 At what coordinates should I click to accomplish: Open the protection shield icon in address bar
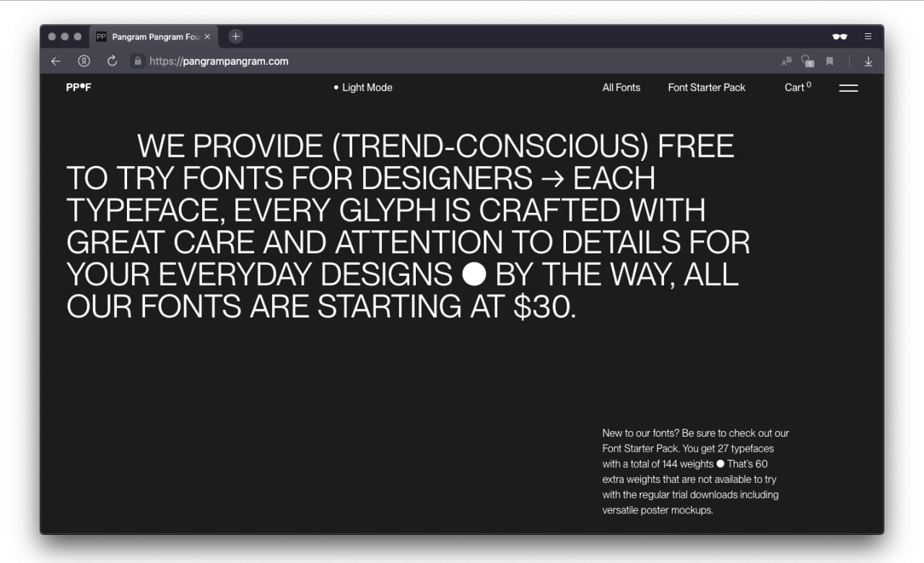(x=808, y=61)
